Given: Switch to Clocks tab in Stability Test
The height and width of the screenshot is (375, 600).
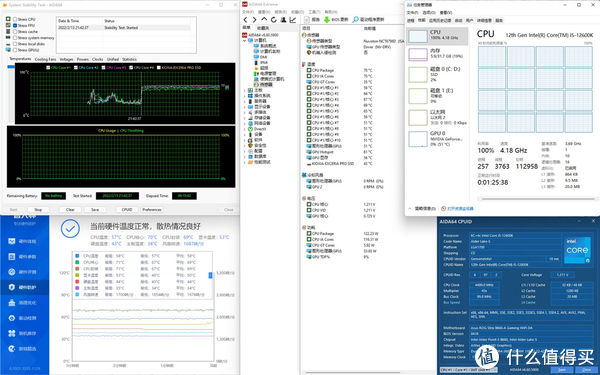Looking at the screenshot, I should tap(98, 59).
